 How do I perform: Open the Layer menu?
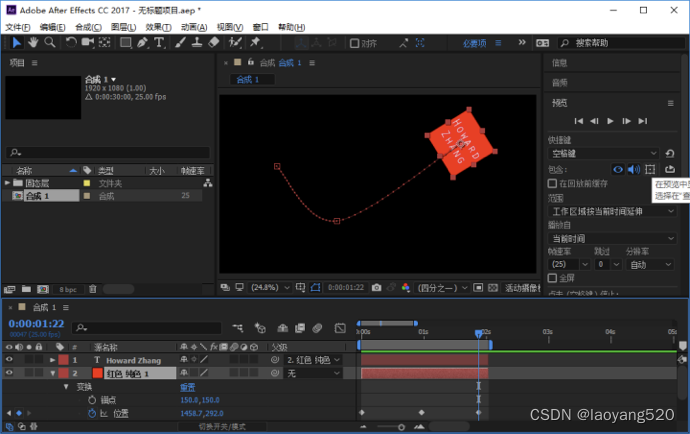tap(123, 27)
